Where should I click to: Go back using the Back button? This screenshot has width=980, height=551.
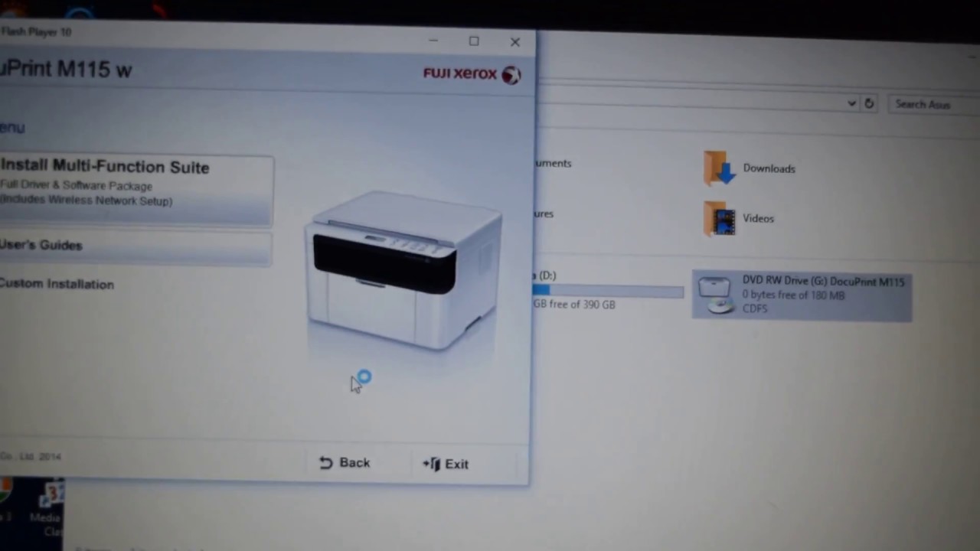click(x=345, y=463)
